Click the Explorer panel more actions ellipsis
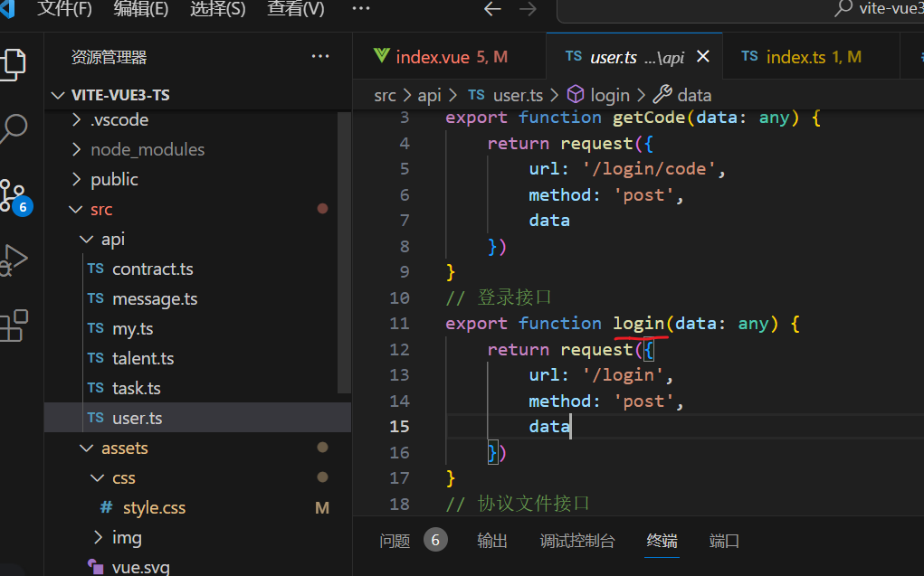The image size is (924, 576). (x=320, y=57)
